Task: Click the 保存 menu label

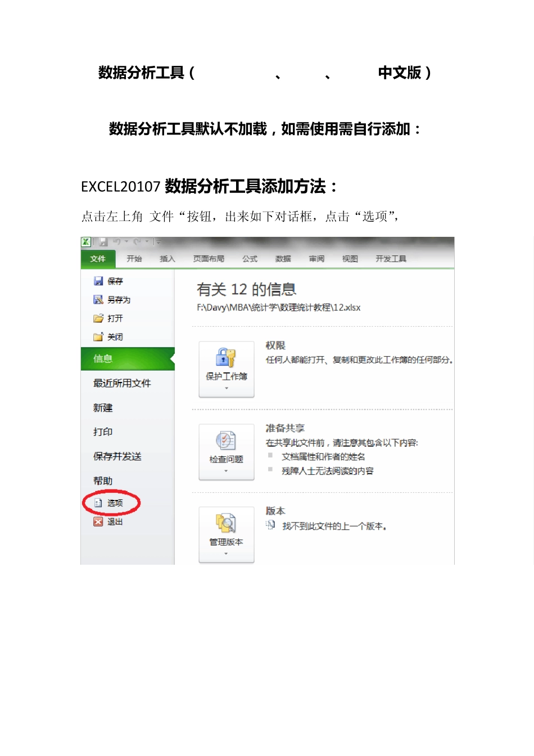Action: click(x=115, y=281)
